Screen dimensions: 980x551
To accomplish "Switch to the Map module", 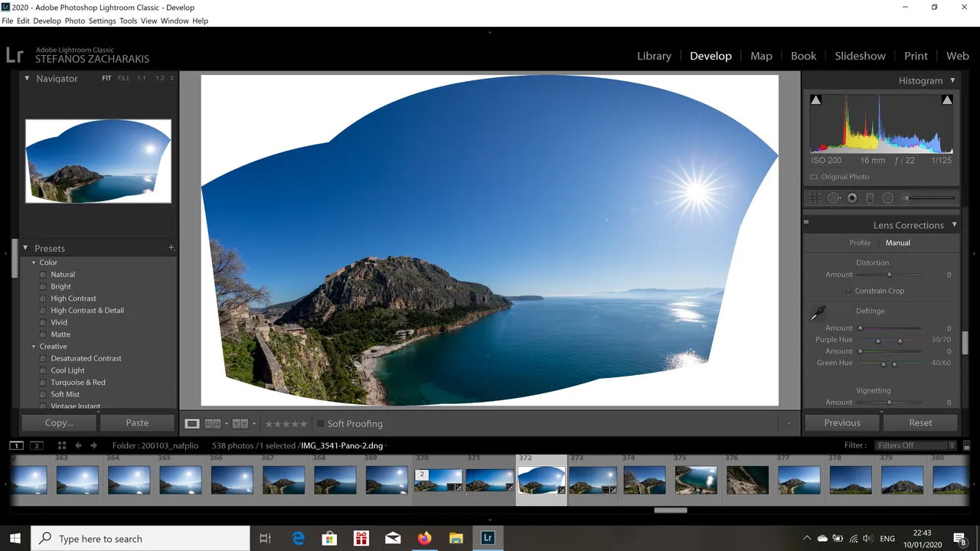I will 761,56.
